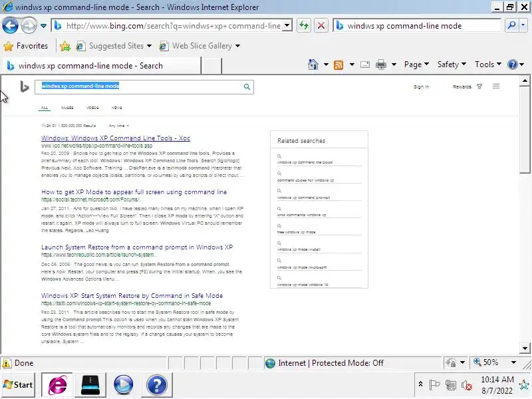The image size is (532, 399).
Task: Open 'Windows XP Command Line Tools - Xoc' result
Action: 115,138
